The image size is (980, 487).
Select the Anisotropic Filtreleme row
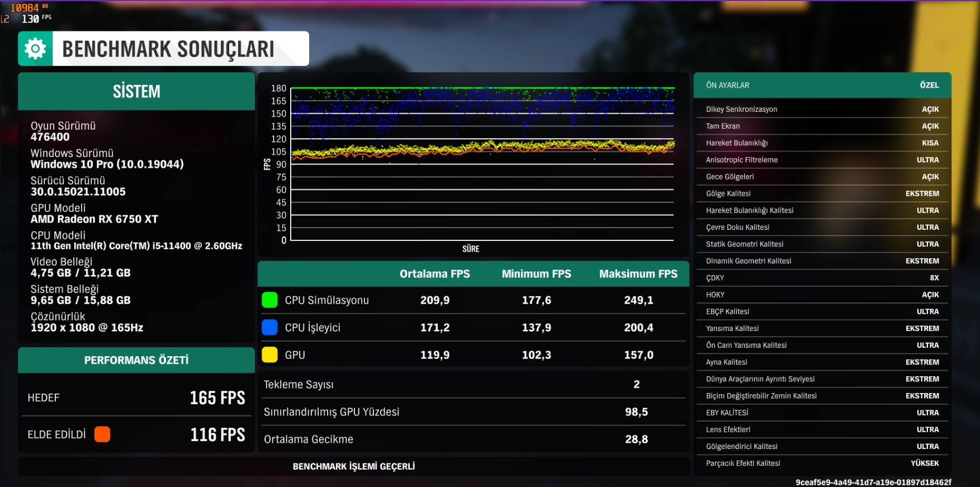[x=822, y=160]
